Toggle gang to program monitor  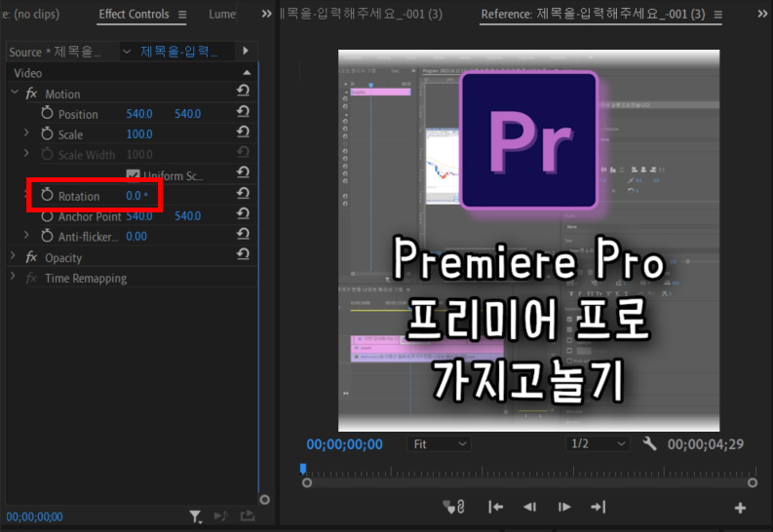pyautogui.click(x=454, y=507)
